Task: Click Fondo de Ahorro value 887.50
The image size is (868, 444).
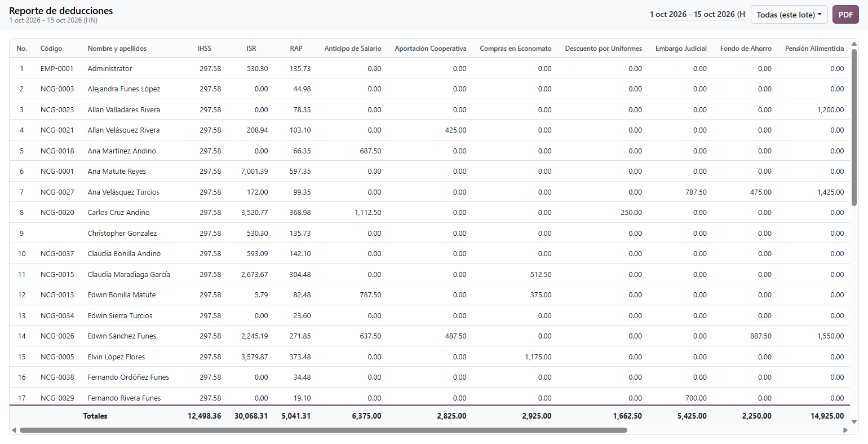Action: coord(761,336)
